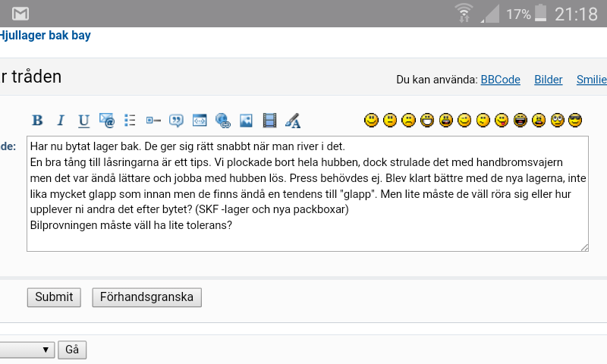
Task: Toggle italic text formatting
Action: click(x=61, y=121)
